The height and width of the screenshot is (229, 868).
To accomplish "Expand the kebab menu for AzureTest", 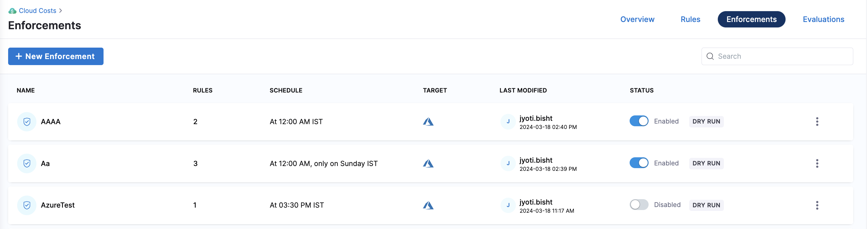I will point(817,205).
